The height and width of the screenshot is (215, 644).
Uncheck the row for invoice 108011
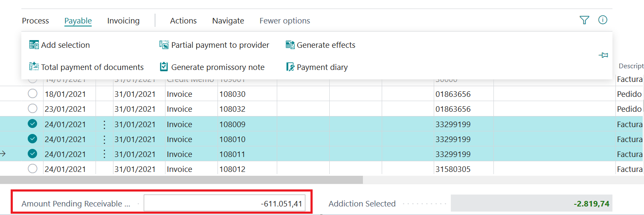[x=32, y=153]
